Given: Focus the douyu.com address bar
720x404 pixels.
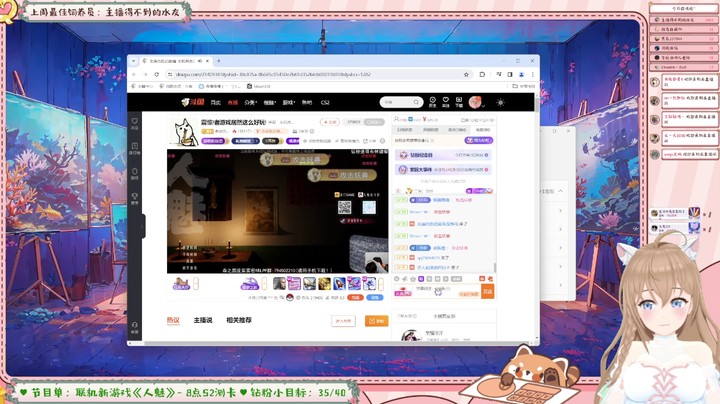Looking at the screenshot, I should tap(317, 74).
